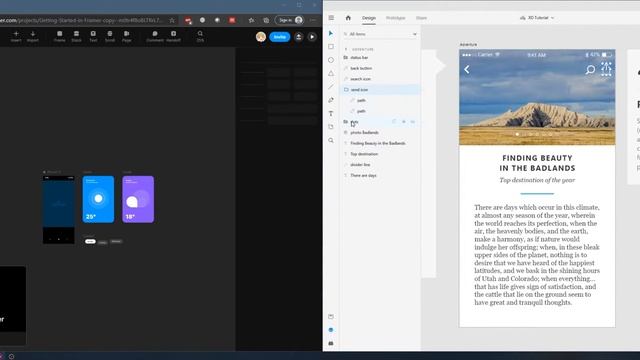Click the send icon on the artboard
Image resolution: width=640 pixels, height=360 pixels.
coord(606,69)
